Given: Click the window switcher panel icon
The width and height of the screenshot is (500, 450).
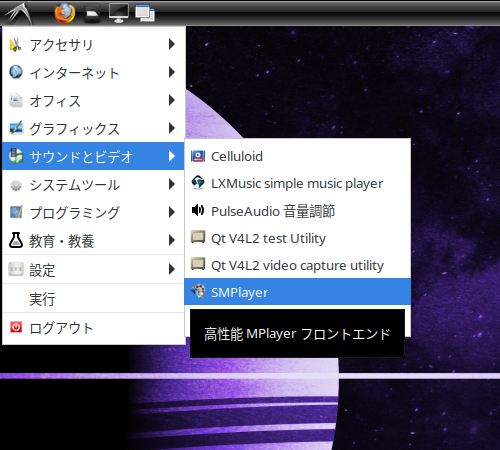Looking at the screenshot, I should pos(145,14).
